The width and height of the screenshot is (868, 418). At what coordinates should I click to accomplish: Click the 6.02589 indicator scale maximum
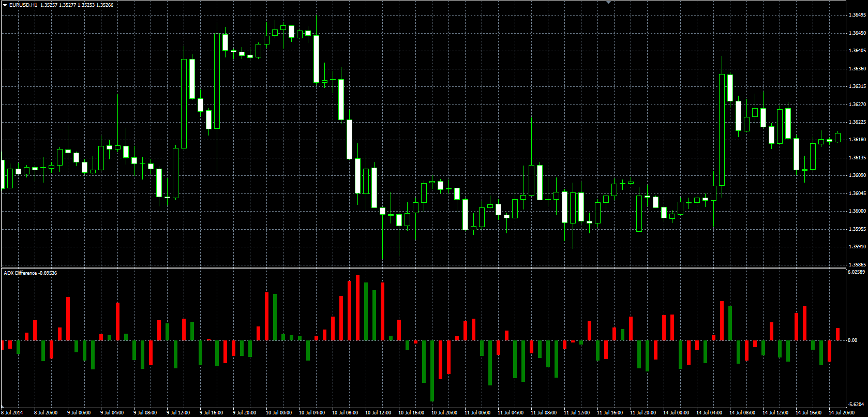[x=857, y=272]
